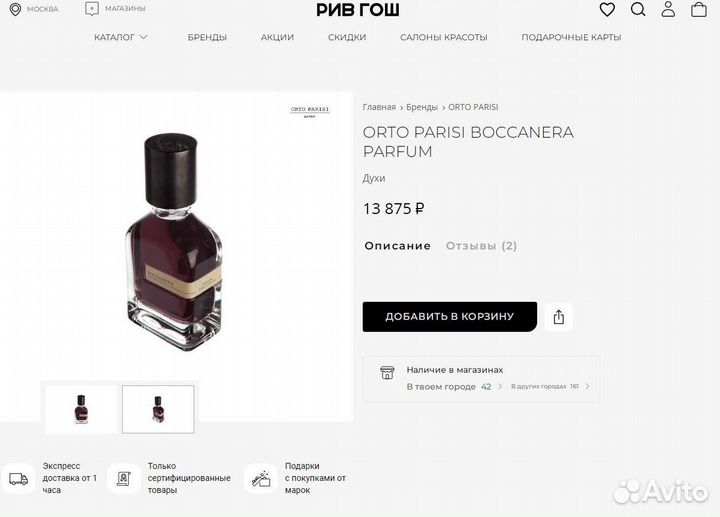Switch to the Отзывы (2) tab
The image size is (720, 517).
(481, 246)
